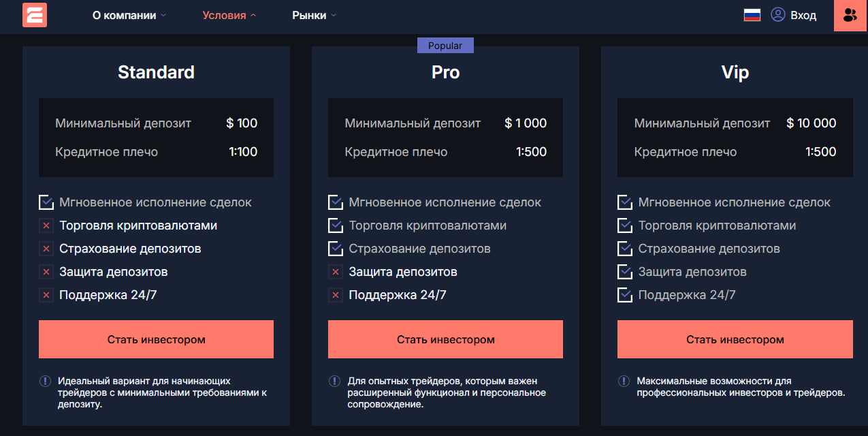Screen dimensions: 868x436
Task: Click the Вход login link
Action: pyautogui.click(x=803, y=15)
